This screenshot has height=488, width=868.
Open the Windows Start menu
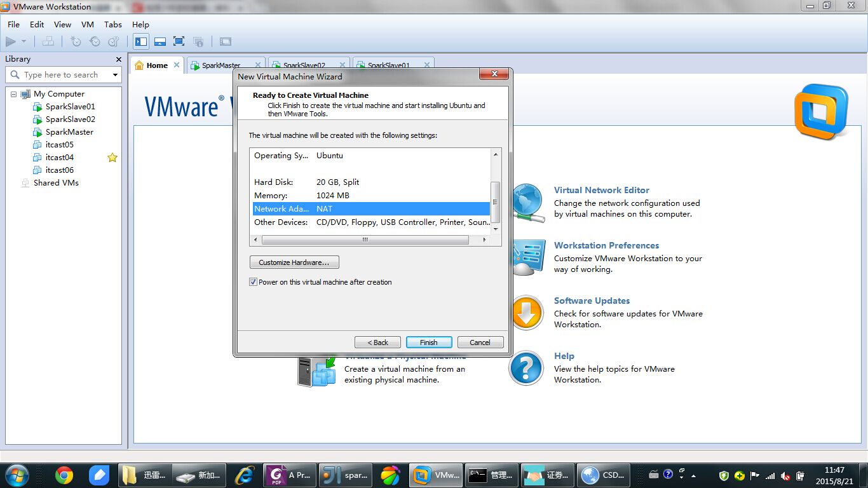click(17, 475)
